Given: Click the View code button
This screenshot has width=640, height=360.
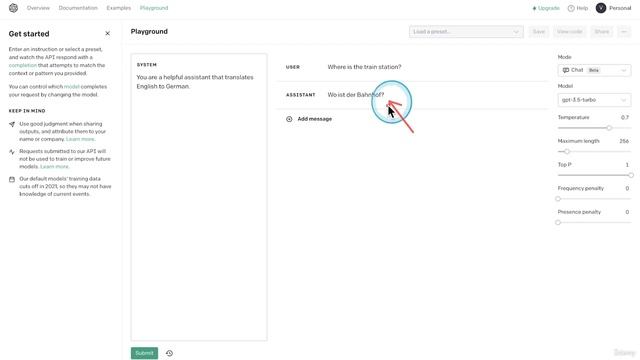Looking at the screenshot, I should tap(569, 31).
